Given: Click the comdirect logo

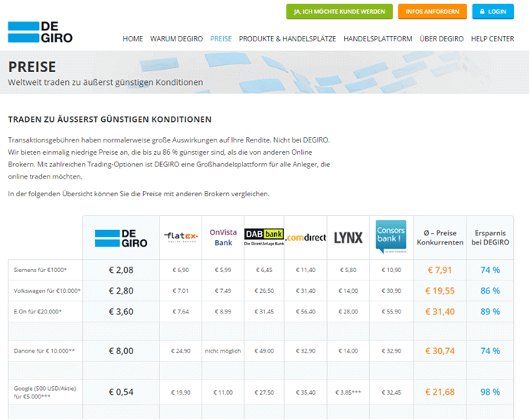Looking at the screenshot, I should coord(306,238).
